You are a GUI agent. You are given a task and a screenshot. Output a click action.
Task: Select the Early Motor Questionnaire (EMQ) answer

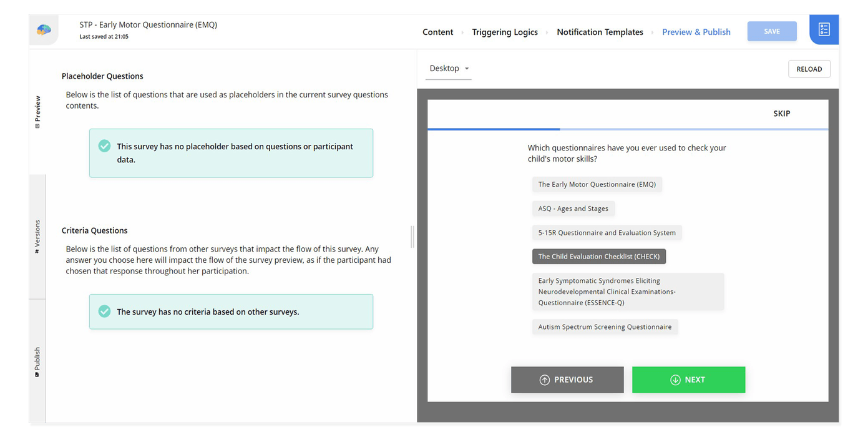(x=597, y=184)
